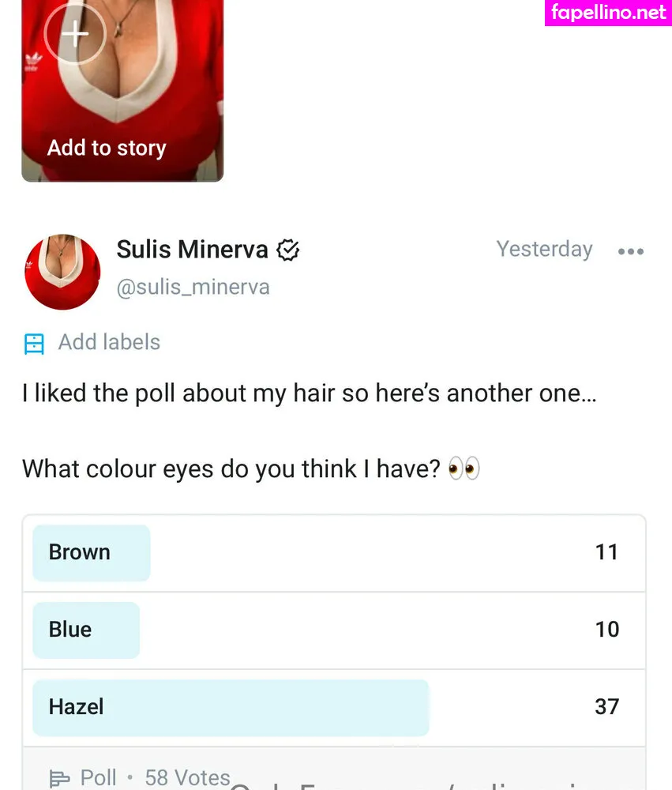Viewport: 672px width, 790px height.
Task: Click the Add labels text link
Action: tap(109, 342)
